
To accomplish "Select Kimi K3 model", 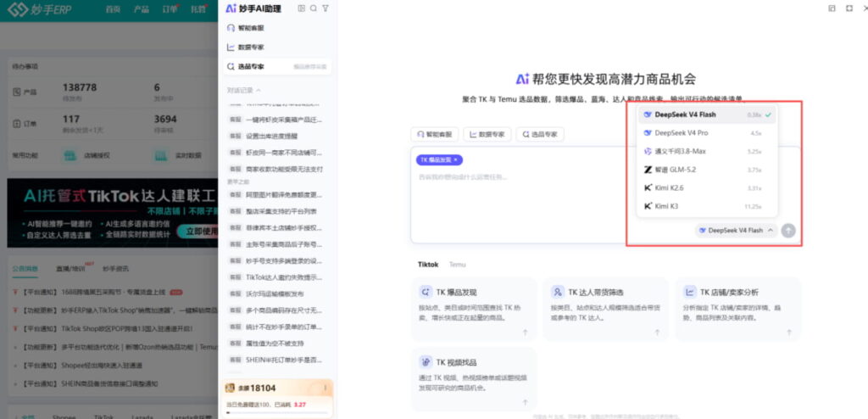I will pos(707,206).
